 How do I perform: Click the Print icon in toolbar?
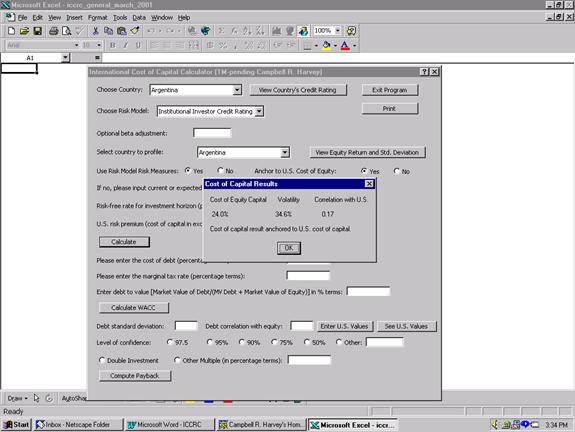click(54, 31)
